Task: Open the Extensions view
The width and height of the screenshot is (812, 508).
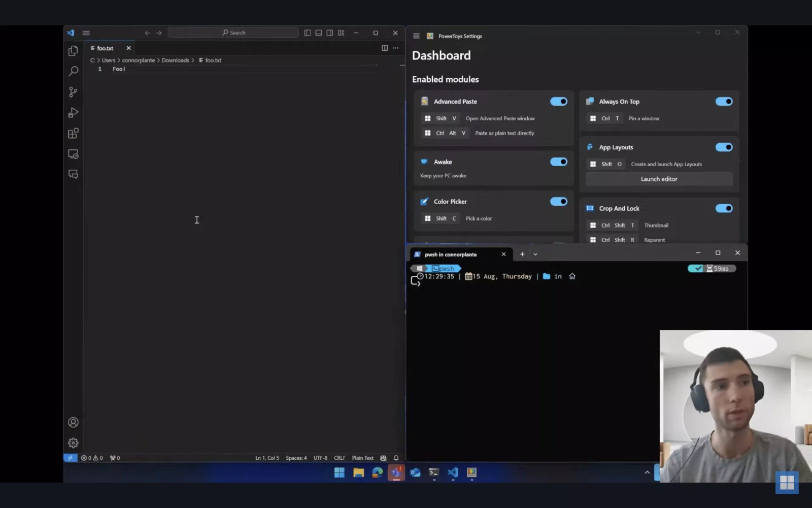Action: [x=73, y=133]
